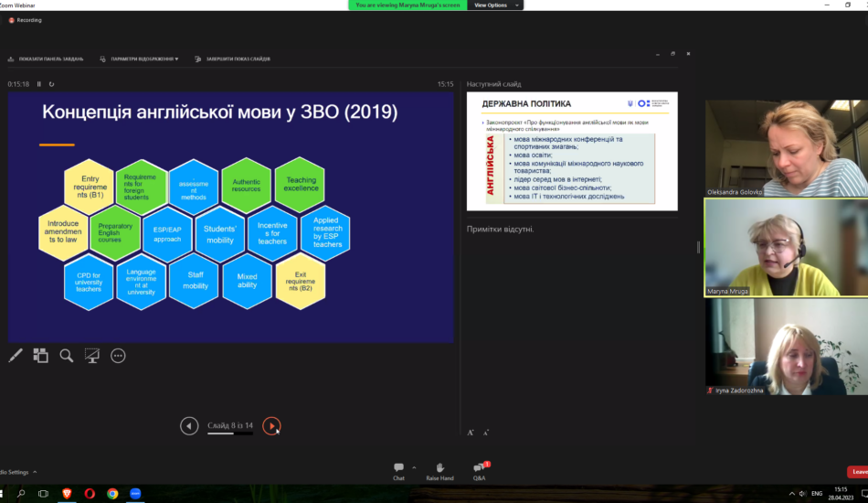End slideshow with Завершити показ слайдів
Viewport: 868px width, 503px height.
click(232, 59)
